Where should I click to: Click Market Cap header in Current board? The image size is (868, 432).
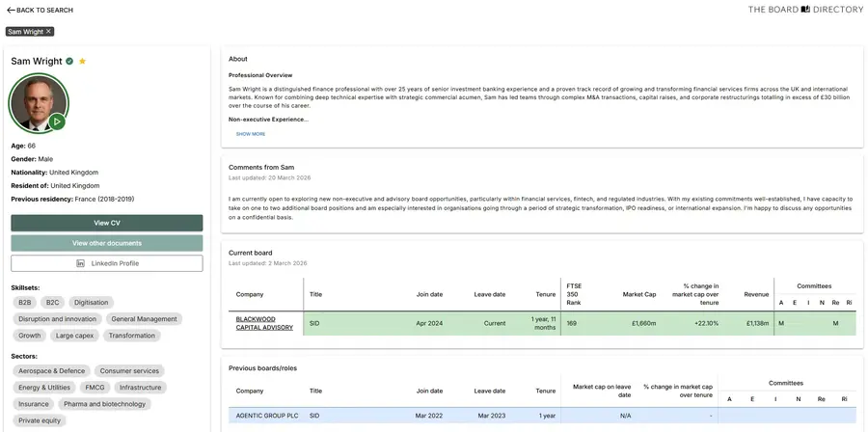tap(639, 294)
